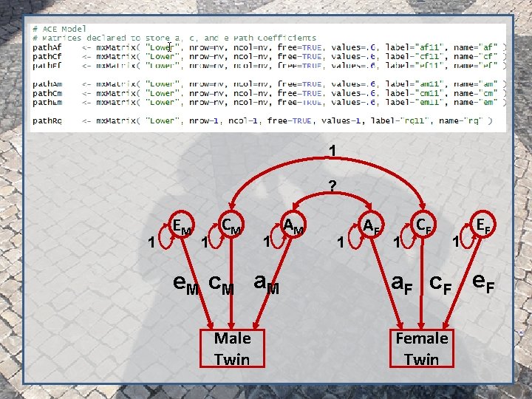This screenshot has width=532, height=399.
Task: Click the pathAf variable name in the code
Action: (x=47, y=47)
